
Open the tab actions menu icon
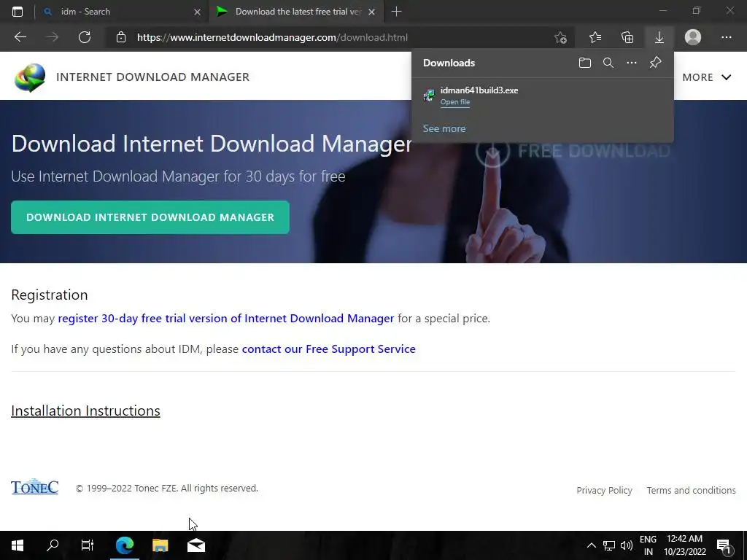click(18, 12)
